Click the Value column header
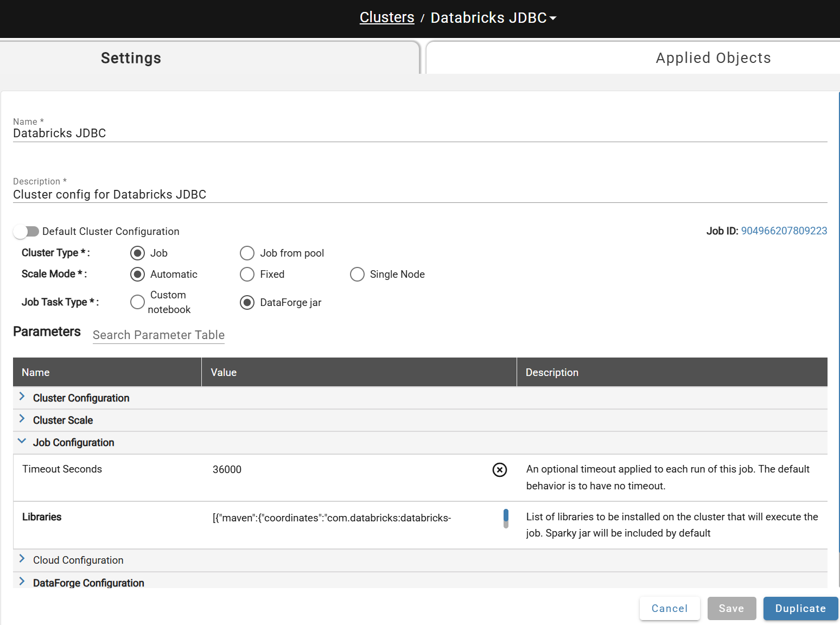 pos(224,373)
